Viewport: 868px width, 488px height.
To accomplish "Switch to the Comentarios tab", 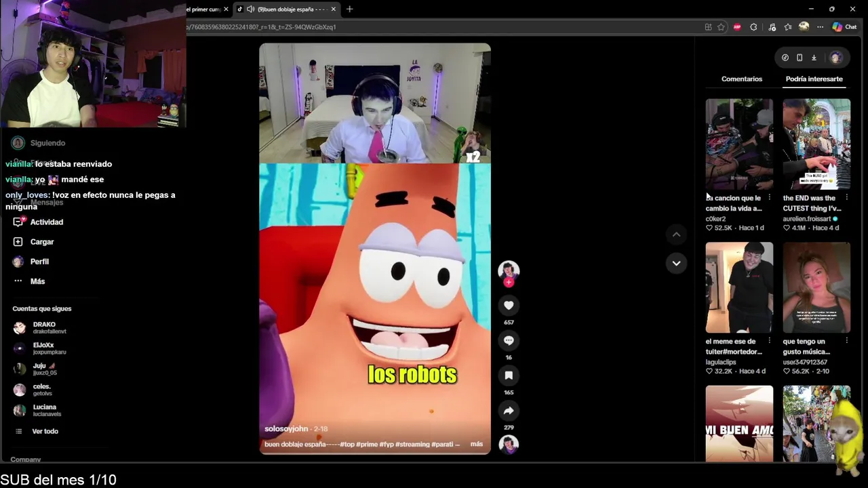I will [741, 79].
